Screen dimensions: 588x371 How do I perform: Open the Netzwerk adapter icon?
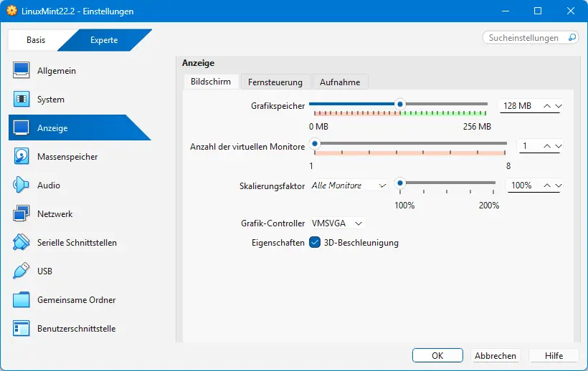click(22, 214)
